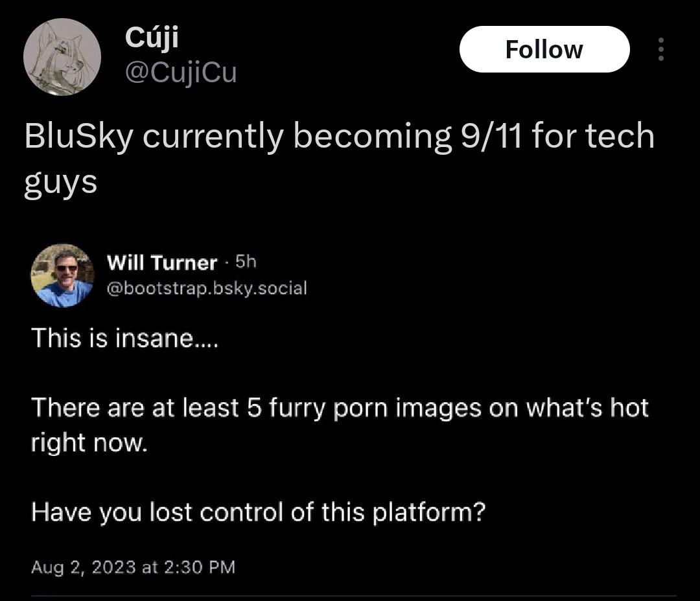Open the @bootstrap.bsky.social handle

pos(207,288)
